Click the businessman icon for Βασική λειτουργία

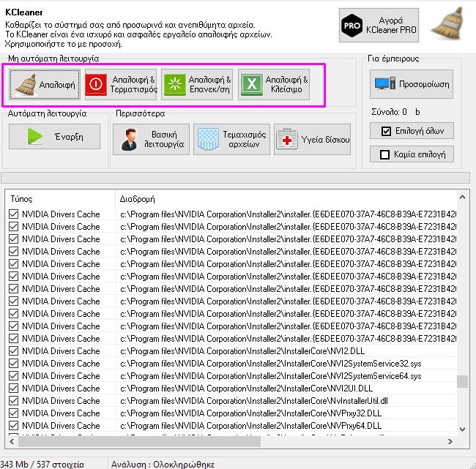(x=129, y=140)
